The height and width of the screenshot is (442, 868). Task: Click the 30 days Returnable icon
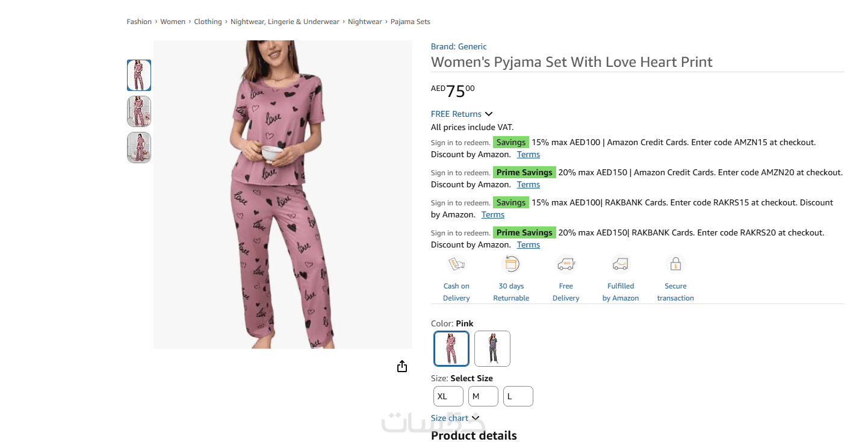point(511,264)
